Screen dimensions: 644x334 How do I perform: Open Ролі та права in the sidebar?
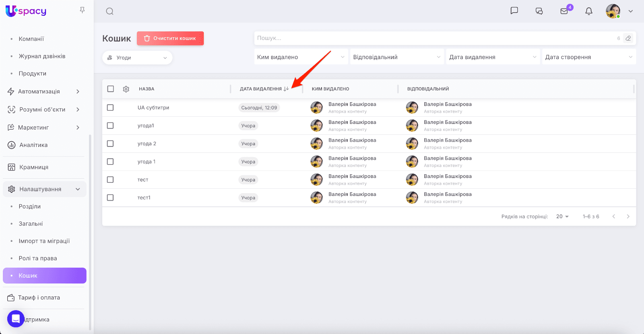click(x=38, y=258)
